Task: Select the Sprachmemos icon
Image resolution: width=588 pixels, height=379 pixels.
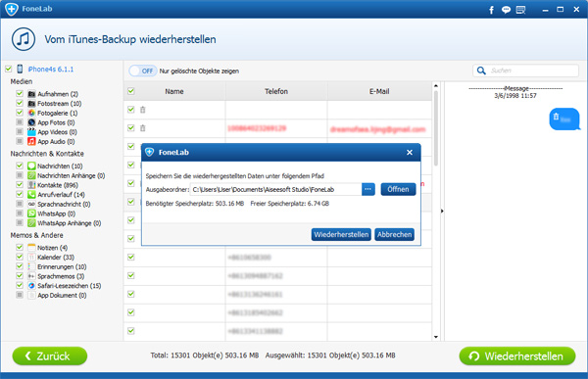Action: tap(31, 276)
